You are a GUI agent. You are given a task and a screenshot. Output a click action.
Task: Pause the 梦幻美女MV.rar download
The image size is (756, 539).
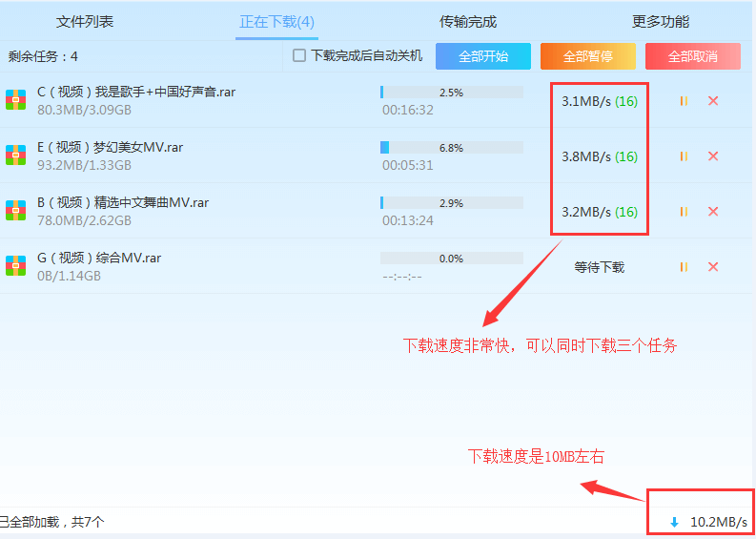[x=684, y=156]
